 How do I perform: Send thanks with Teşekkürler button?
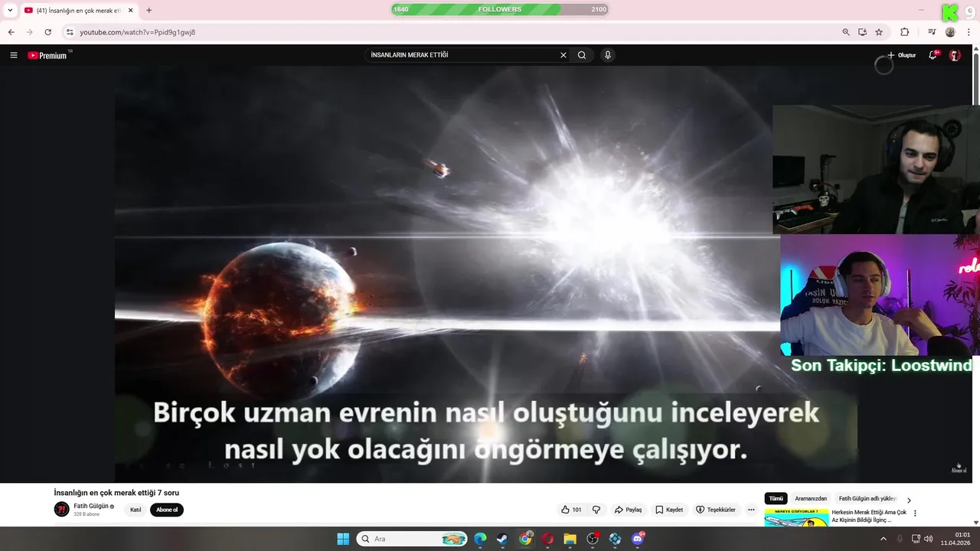pos(715,510)
